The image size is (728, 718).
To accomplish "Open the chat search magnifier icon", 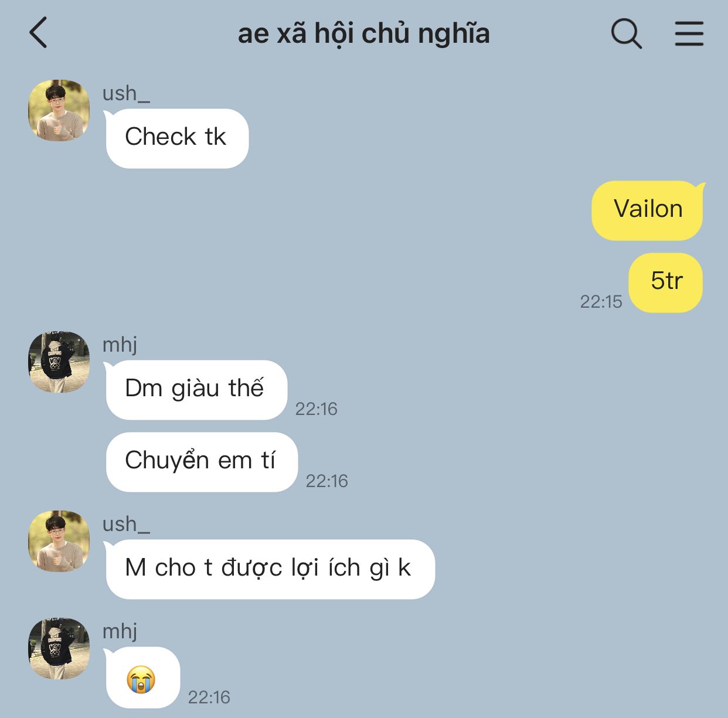I will click(627, 33).
